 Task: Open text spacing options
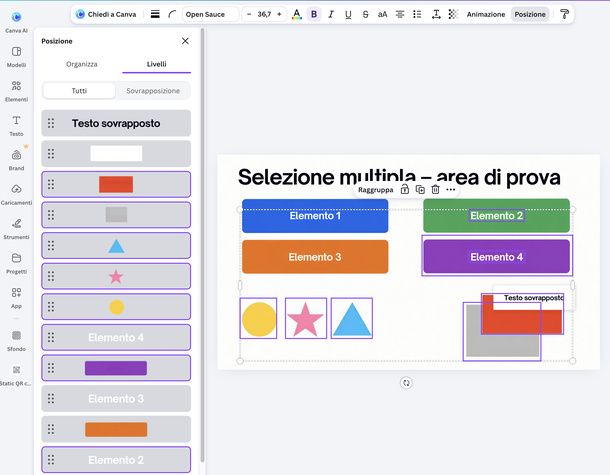pos(436,14)
